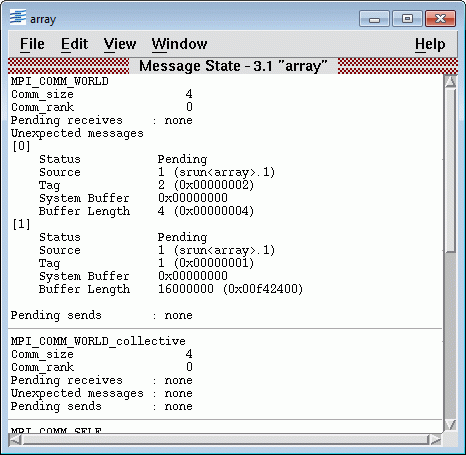Click "Pending receives : none" under MPI_COMM_WORLD_collective
The width and height of the screenshot is (466, 455).
[x=102, y=380]
